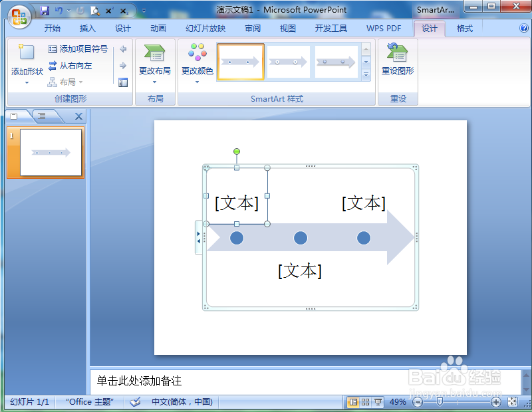Open the PowerPoint help icon
Image resolution: width=532 pixels, height=412 pixels.
(524, 28)
